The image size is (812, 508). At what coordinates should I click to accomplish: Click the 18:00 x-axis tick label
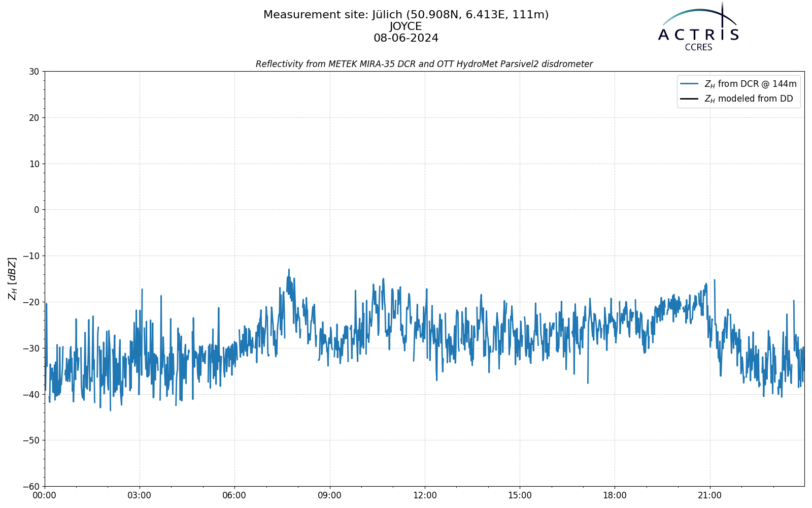pos(615,495)
